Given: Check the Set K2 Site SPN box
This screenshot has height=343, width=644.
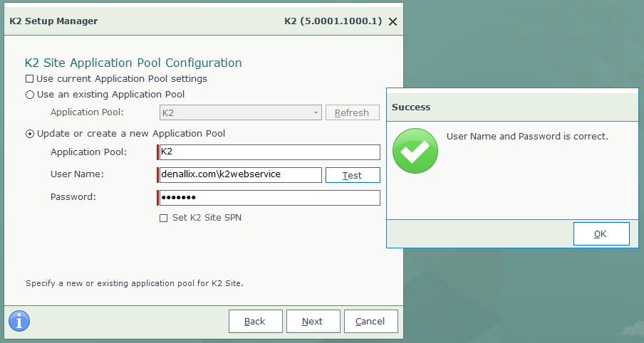Looking at the screenshot, I should [x=163, y=218].
